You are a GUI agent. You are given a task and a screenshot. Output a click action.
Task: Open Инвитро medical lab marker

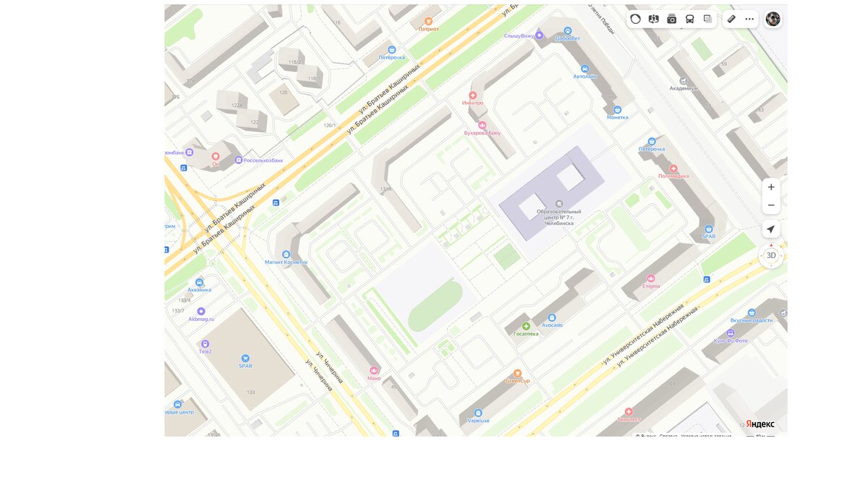[472, 95]
